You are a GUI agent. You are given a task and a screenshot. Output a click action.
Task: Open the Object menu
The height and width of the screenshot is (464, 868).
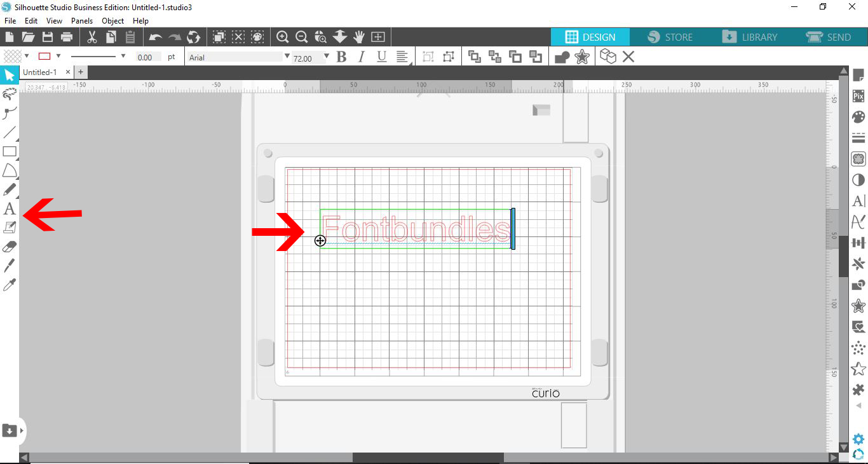click(113, 21)
